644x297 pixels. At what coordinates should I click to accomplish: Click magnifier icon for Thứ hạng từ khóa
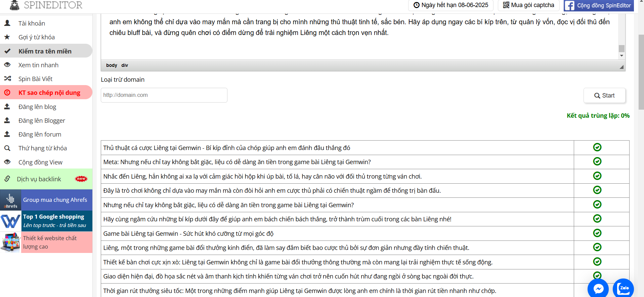[7, 148]
